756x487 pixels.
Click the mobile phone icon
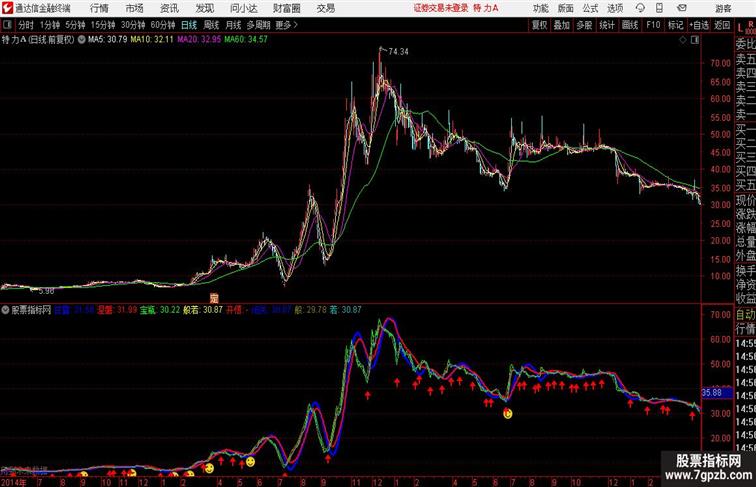click(659, 8)
